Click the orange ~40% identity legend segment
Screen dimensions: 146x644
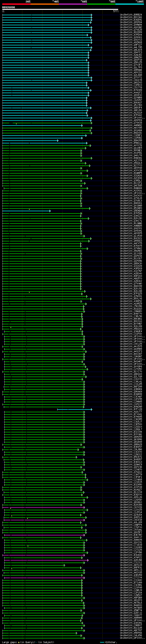pos(45,4)
